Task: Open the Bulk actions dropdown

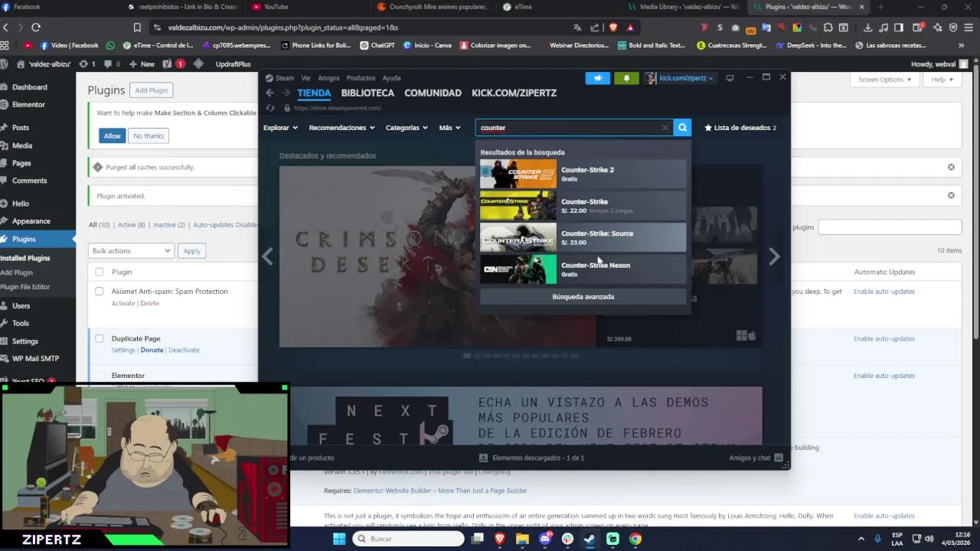Action: tap(131, 251)
